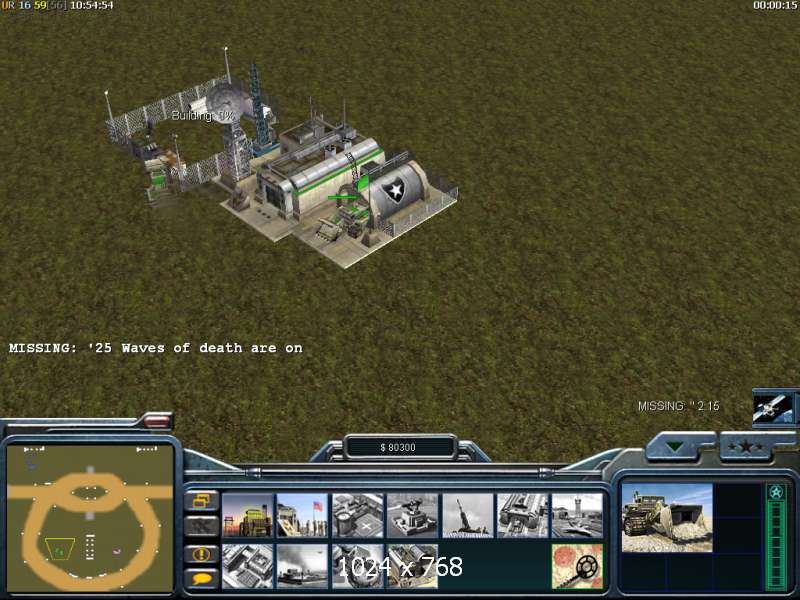800x600 pixels.
Task: Select the Cold Fusion Reactor build icon
Action: pos(247,515)
